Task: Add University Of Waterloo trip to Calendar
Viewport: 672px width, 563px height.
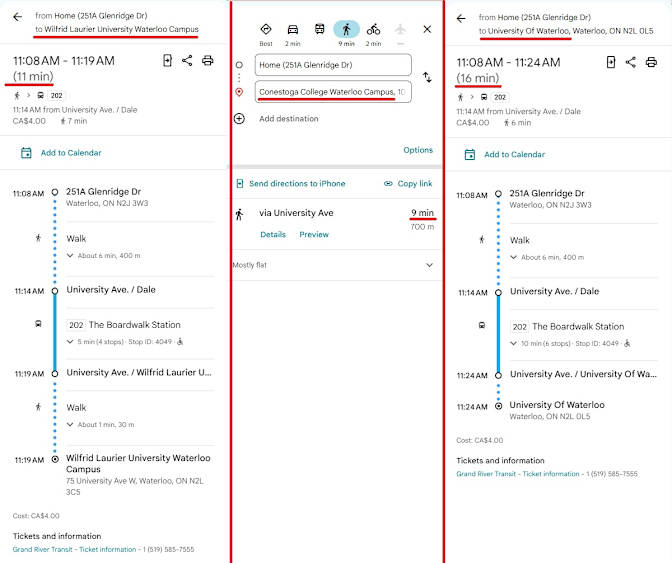Action: pos(514,155)
